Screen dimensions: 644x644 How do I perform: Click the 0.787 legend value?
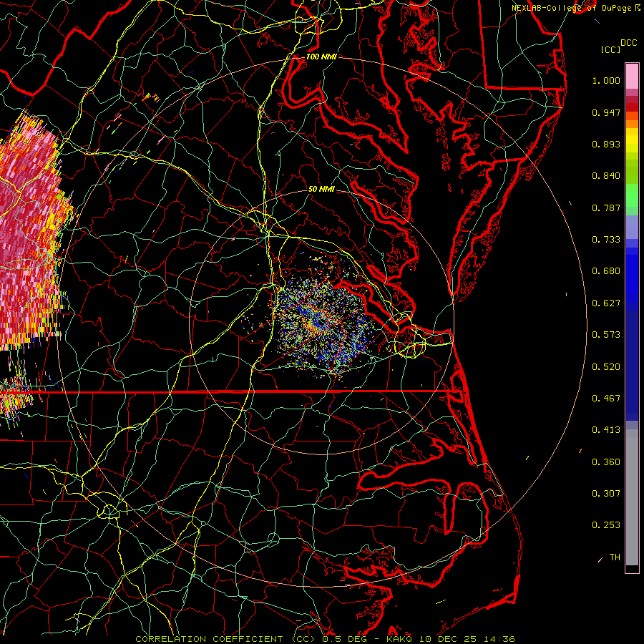[x=606, y=208]
